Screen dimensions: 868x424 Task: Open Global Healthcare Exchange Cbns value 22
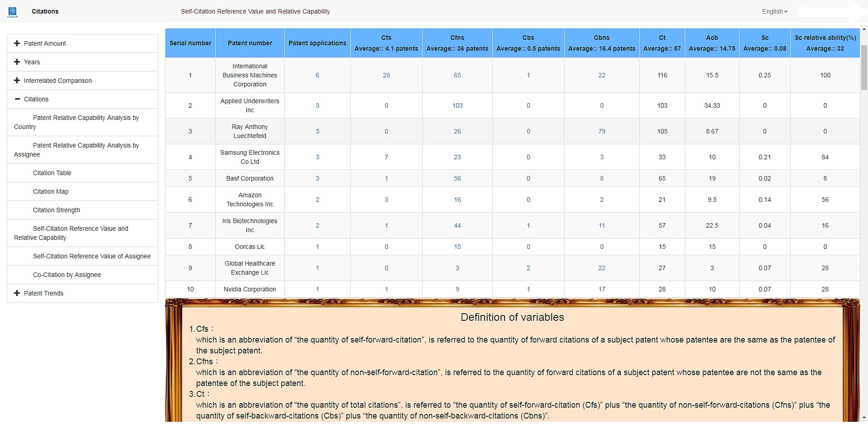[x=602, y=268]
